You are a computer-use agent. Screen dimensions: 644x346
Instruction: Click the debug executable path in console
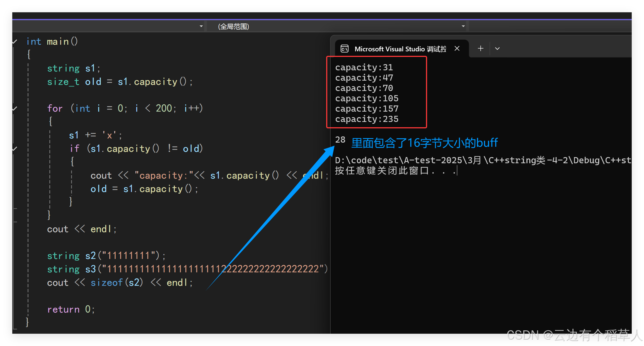(x=482, y=160)
